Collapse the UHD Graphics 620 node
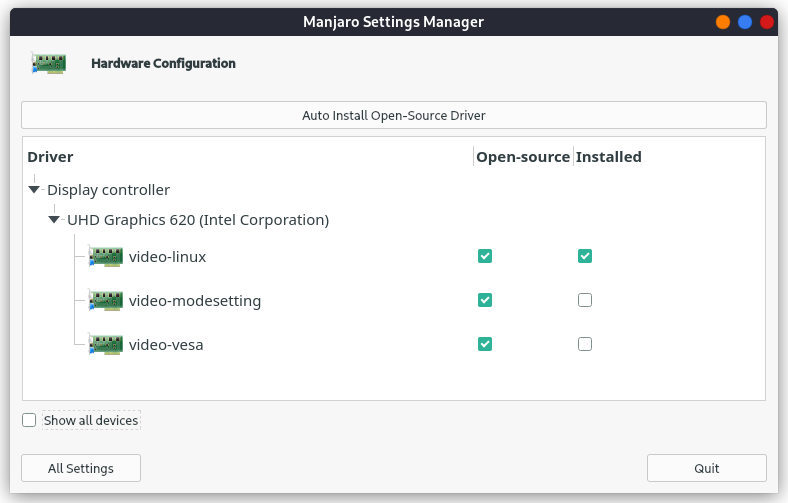 (54, 220)
